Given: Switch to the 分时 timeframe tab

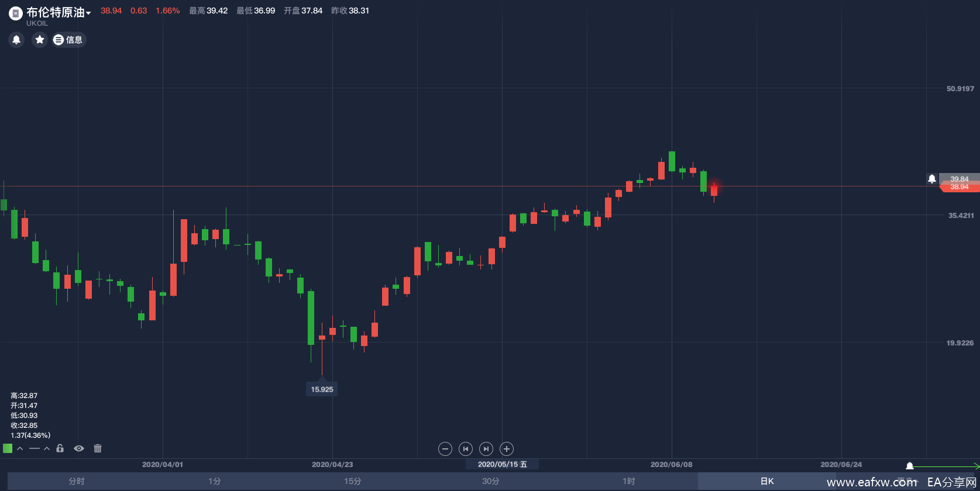Looking at the screenshot, I should tap(77, 481).
